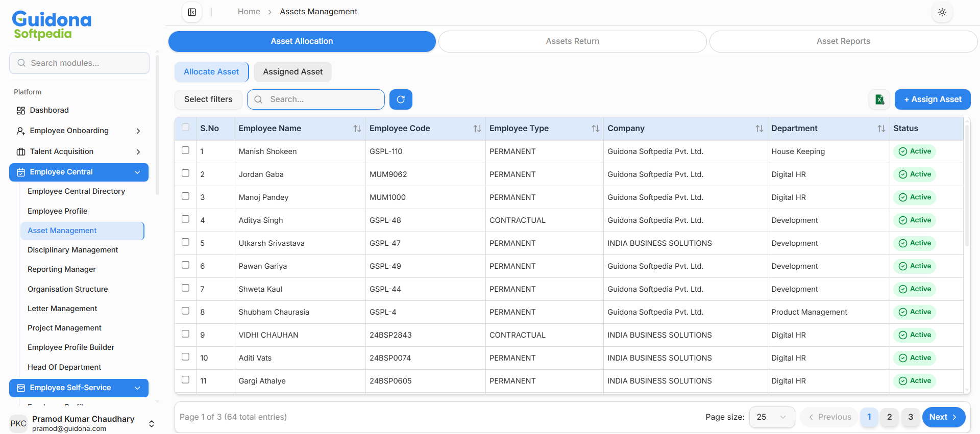
Task: Switch to the Assets Return tab
Action: click(572, 41)
